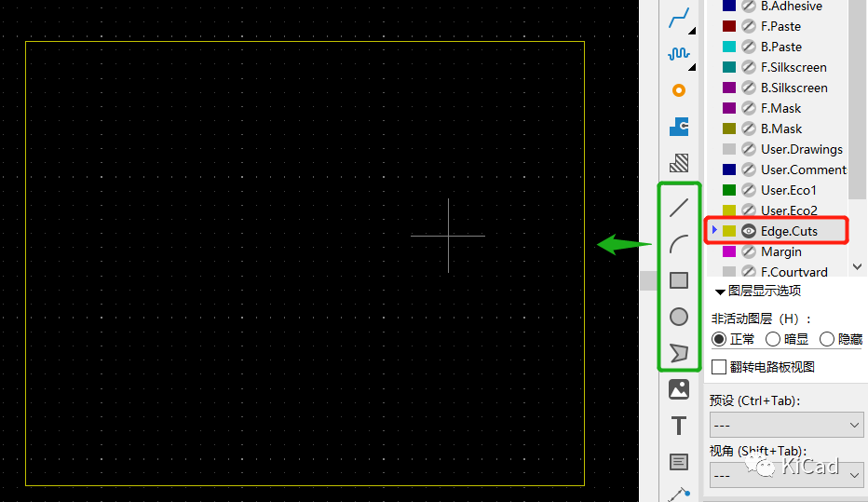Viewport: 868px width, 502px height.
Task: Select the B.Silkscreen layer name
Action: [793, 88]
